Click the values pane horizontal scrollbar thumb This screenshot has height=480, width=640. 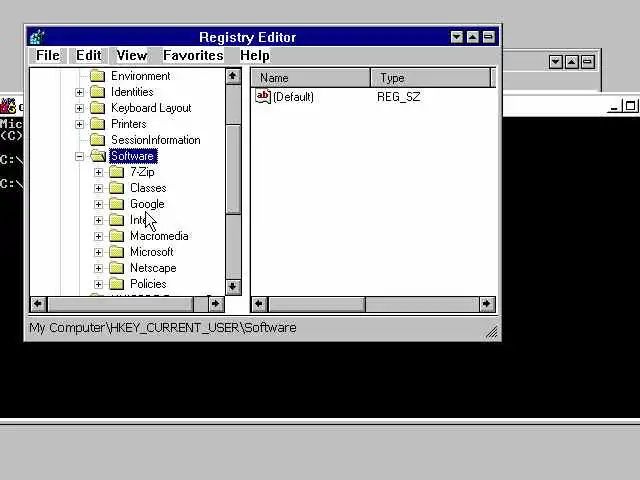pos(316,304)
